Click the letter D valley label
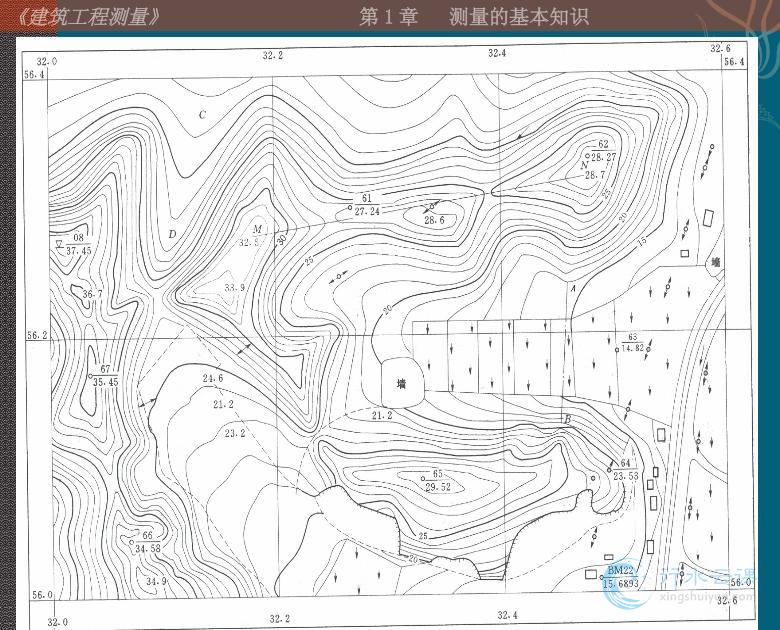The height and width of the screenshot is (630, 780). pyautogui.click(x=172, y=235)
